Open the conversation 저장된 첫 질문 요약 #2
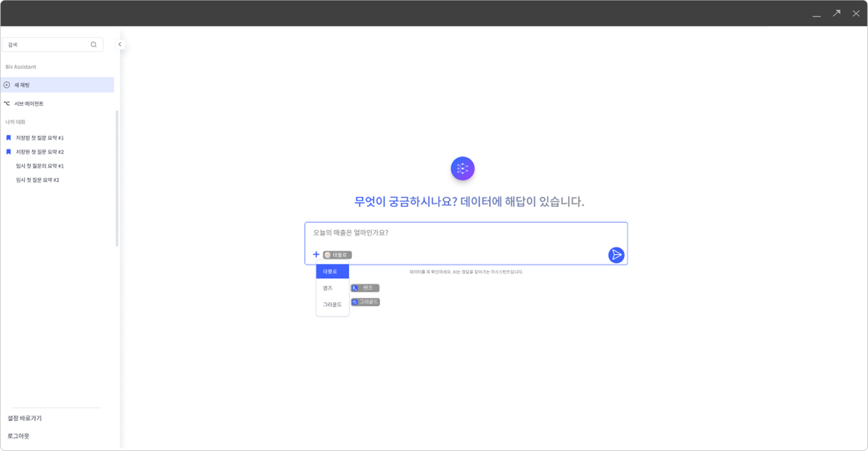Viewport: 868px width, 451px height. click(x=40, y=152)
